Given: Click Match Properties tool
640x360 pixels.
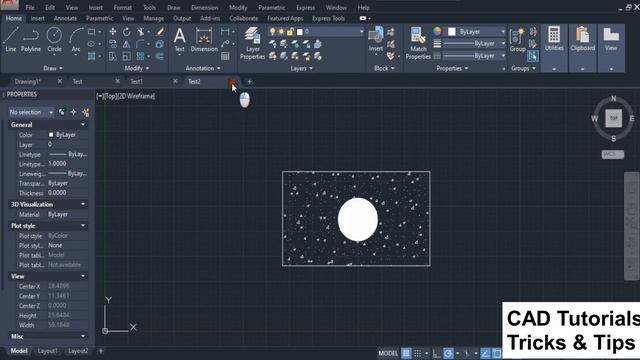Looking at the screenshot, I should pyautogui.click(x=418, y=43).
